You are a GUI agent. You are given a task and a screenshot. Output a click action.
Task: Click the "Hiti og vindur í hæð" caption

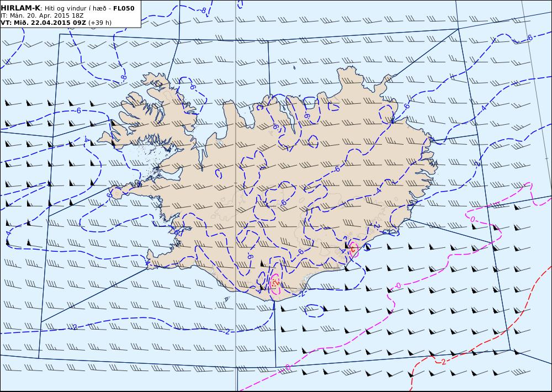[75, 8]
